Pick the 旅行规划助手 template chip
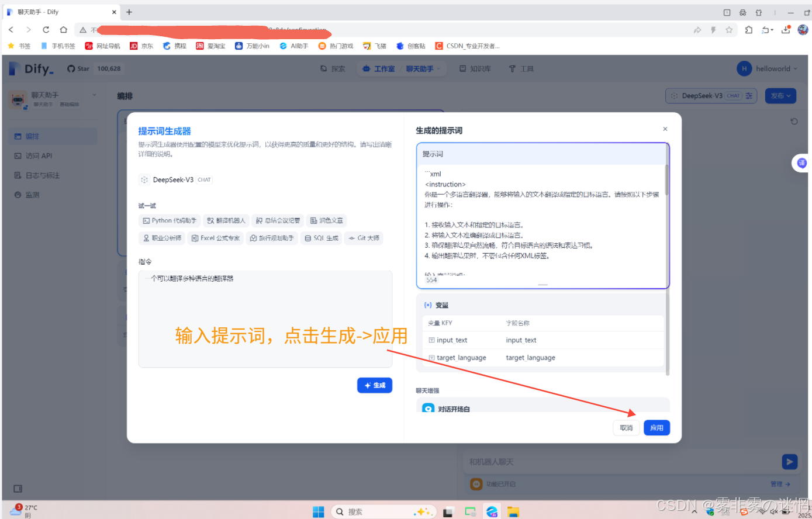Screen dimensions: 812x519 [272, 238]
